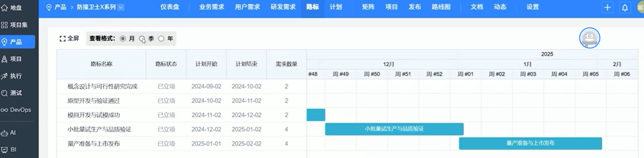Open the 计划 tab
The height and width of the screenshot is (158, 644).
click(335, 7)
